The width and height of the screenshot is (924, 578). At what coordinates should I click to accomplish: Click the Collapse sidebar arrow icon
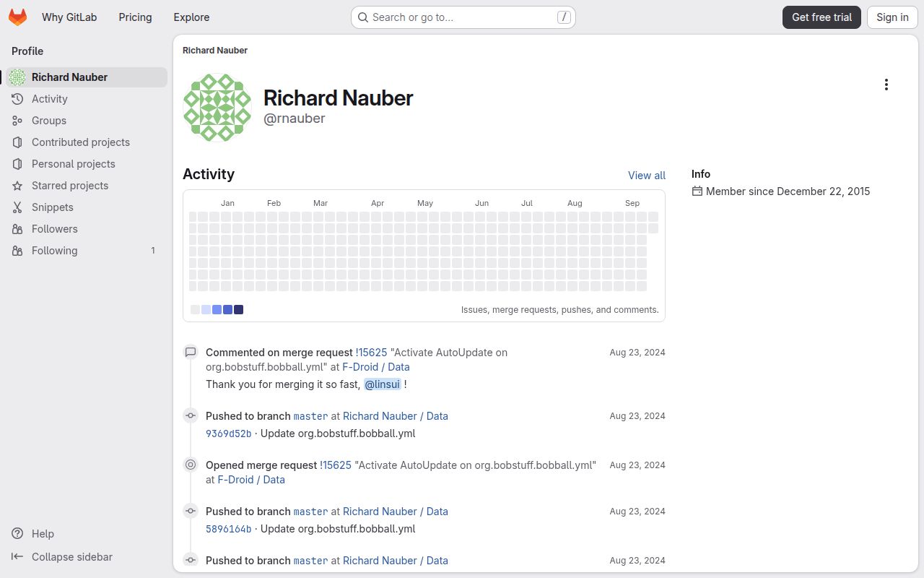pyautogui.click(x=17, y=557)
